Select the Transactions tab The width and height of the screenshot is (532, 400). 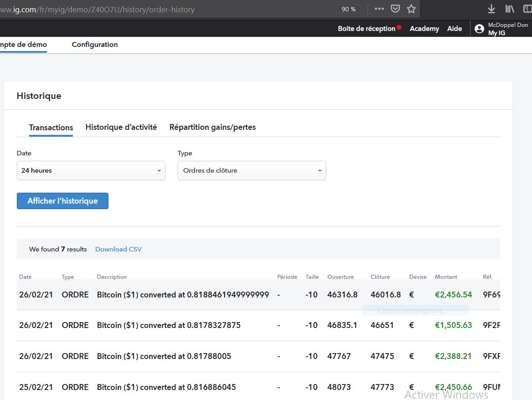click(x=51, y=128)
